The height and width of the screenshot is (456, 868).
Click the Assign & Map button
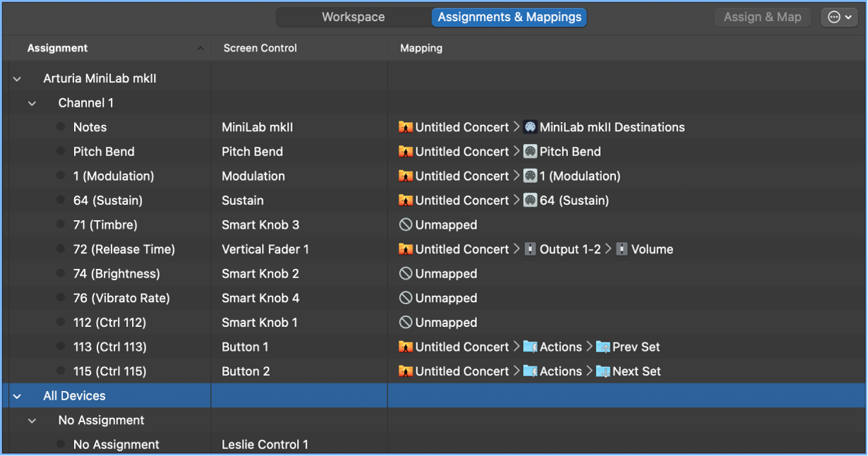click(x=762, y=17)
